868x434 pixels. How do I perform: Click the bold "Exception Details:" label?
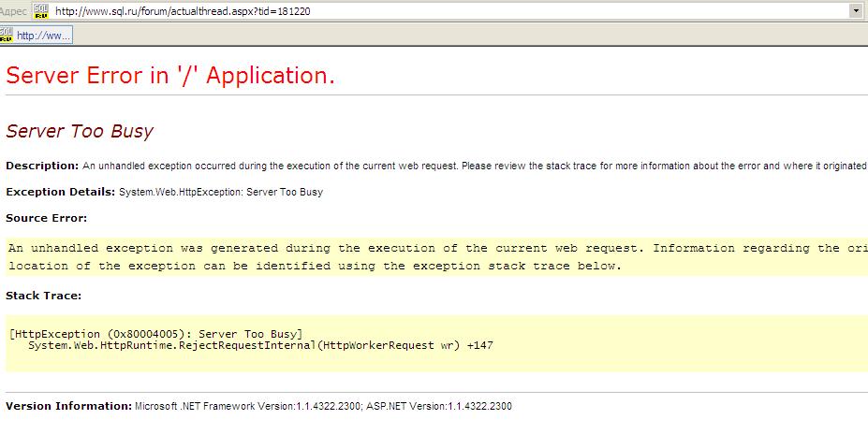[61, 192]
